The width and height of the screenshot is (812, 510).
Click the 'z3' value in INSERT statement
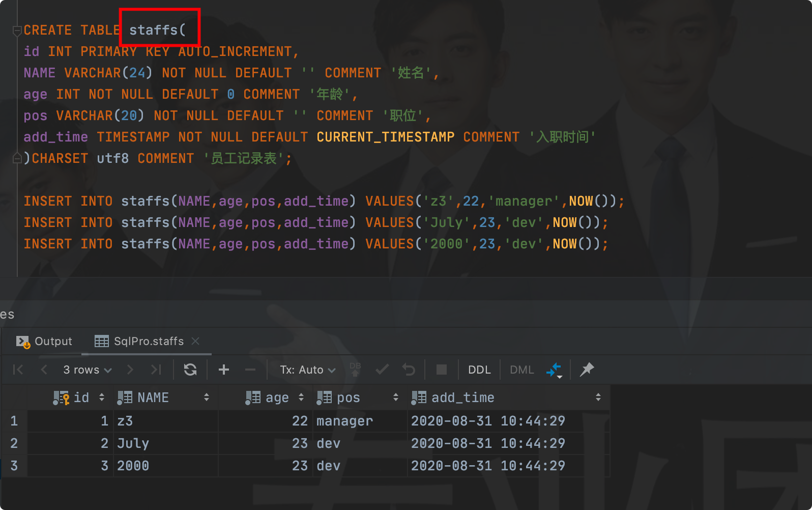[x=438, y=201]
